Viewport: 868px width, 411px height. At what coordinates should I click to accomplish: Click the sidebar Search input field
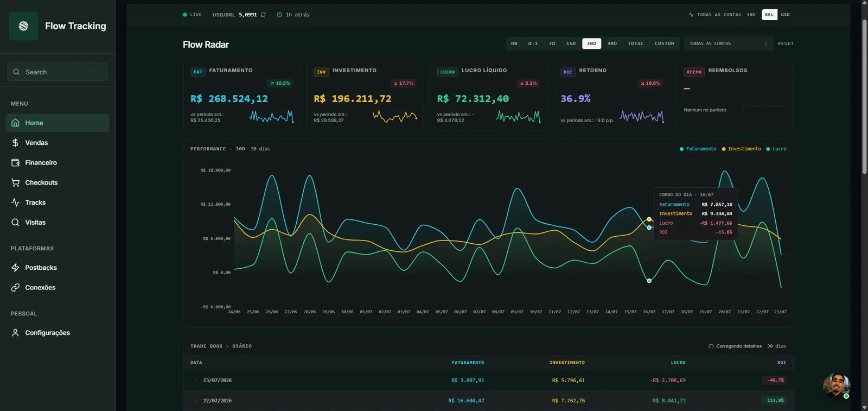[58, 72]
